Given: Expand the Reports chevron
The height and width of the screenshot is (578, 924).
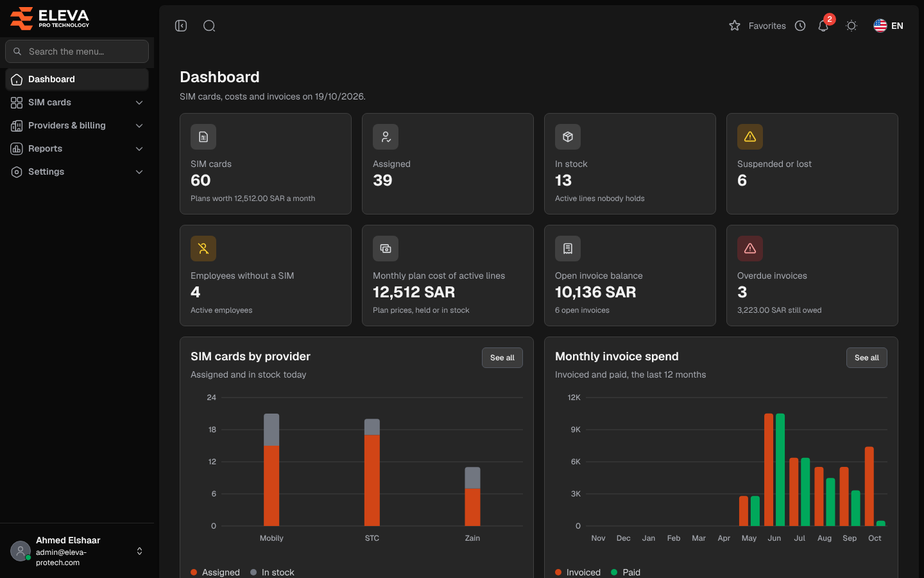Looking at the screenshot, I should (x=139, y=149).
